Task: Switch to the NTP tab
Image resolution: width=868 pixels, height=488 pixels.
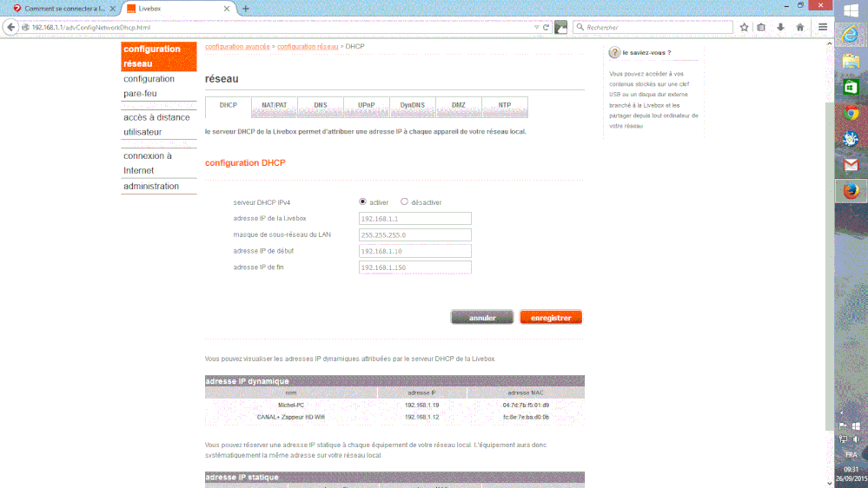Action: tap(504, 106)
